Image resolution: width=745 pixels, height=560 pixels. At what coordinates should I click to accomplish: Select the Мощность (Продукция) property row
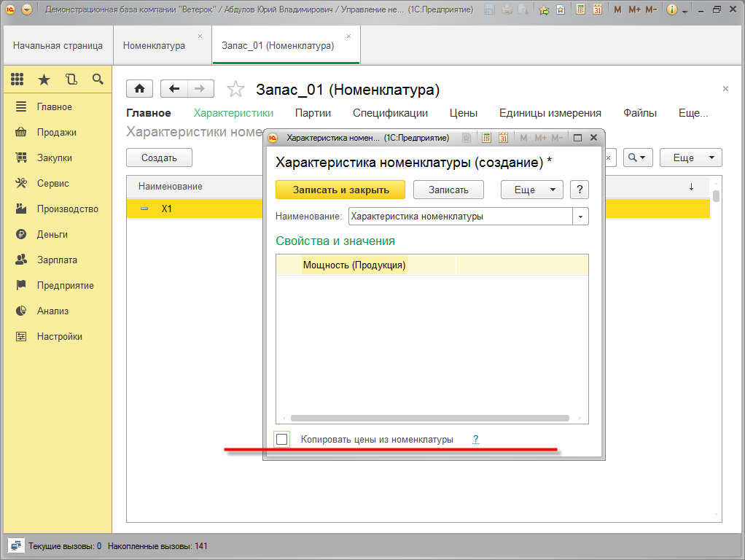pos(432,265)
